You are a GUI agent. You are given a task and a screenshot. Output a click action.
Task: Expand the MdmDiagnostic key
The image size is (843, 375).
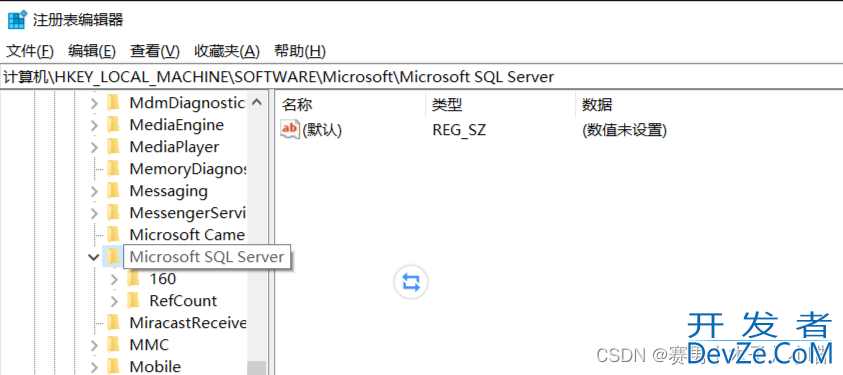(x=95, y=103)
